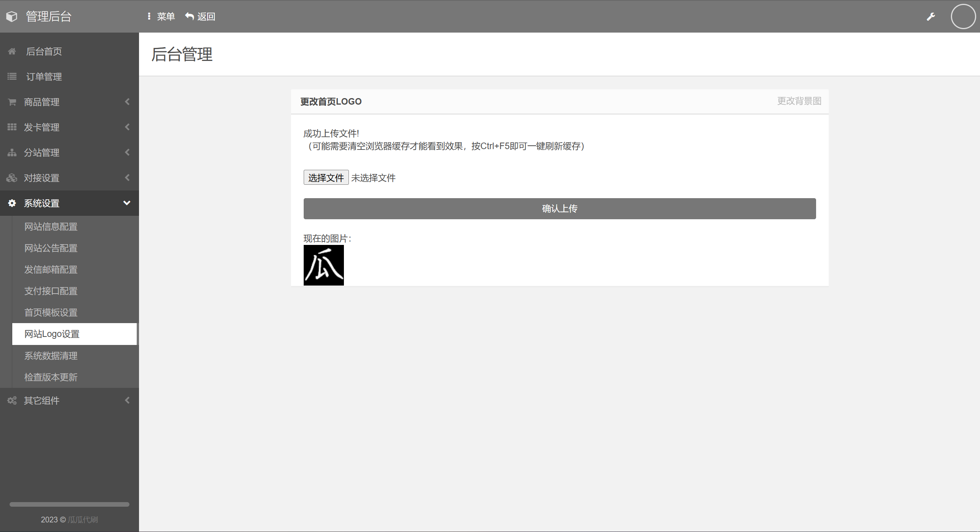Click the cubes icon for 对接设置
This screenshot has height=532, width=980.
[x=12, y=178]
